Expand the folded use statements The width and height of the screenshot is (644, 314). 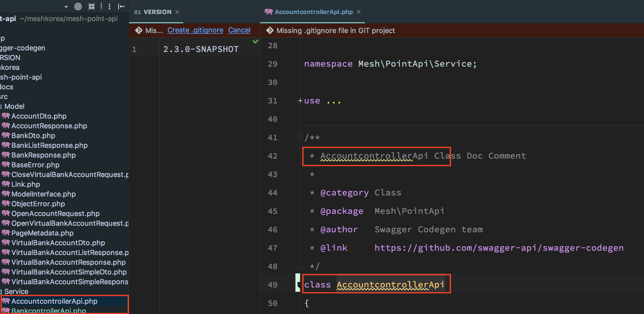300,101
